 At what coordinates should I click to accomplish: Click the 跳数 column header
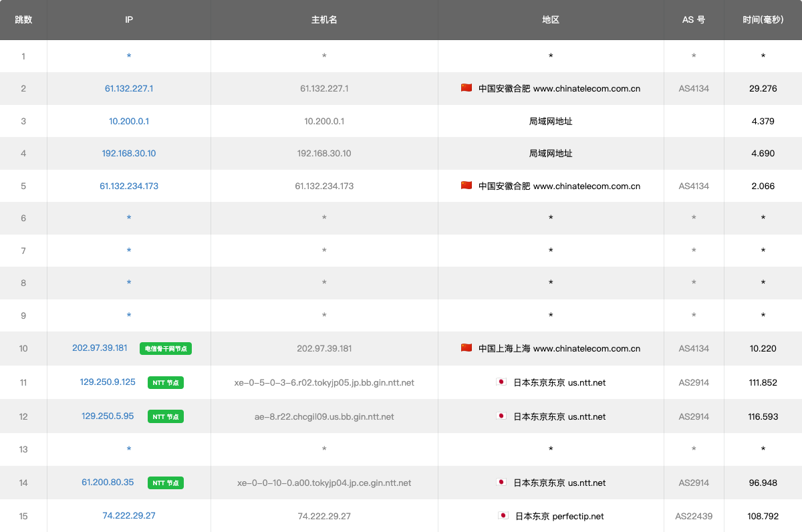pyautogui.click(x=23, y=20)
